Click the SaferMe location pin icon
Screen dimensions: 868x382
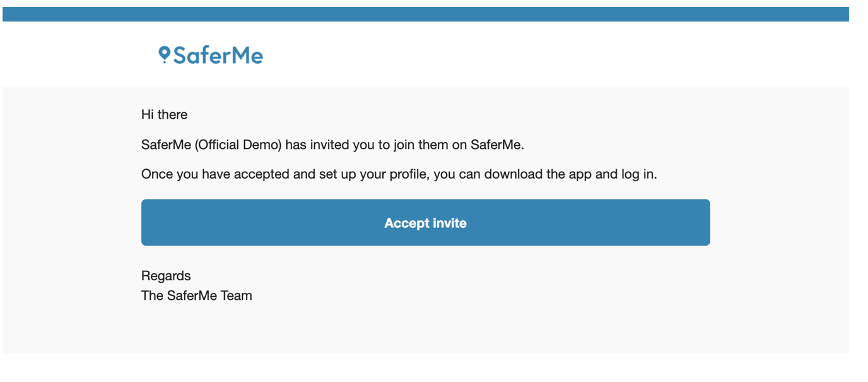(165, 55)
